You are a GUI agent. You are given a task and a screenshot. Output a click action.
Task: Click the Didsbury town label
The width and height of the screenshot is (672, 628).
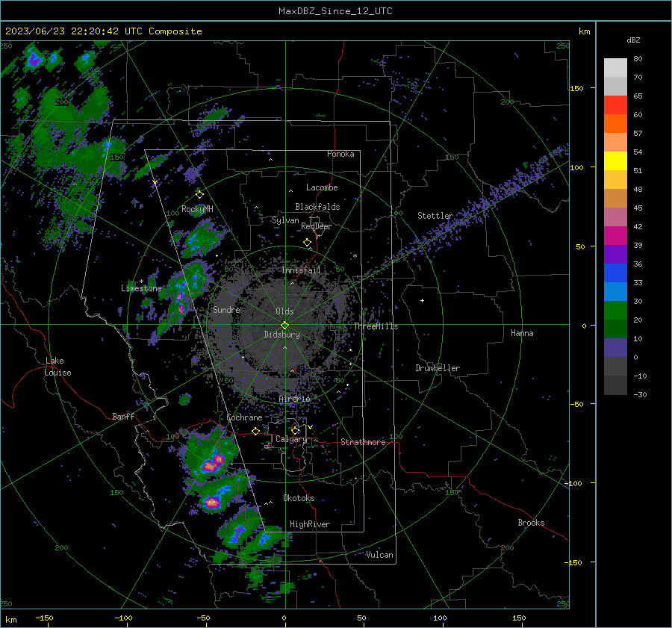pos(281,335)
